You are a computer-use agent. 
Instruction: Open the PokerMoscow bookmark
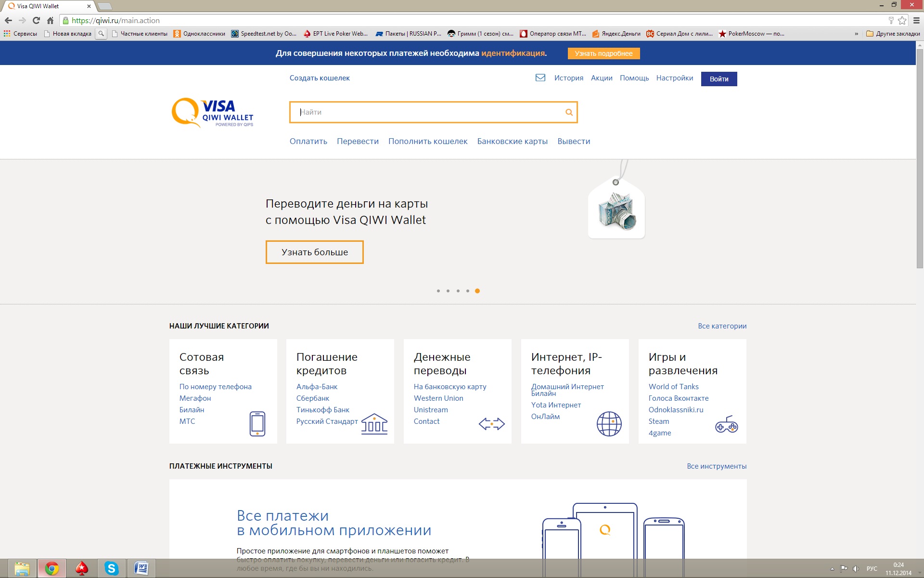point(751,34)
